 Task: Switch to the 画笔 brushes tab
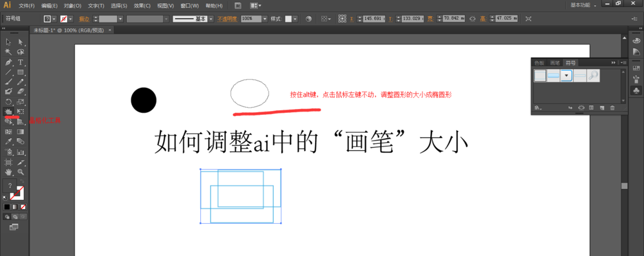tap(555, 63)
